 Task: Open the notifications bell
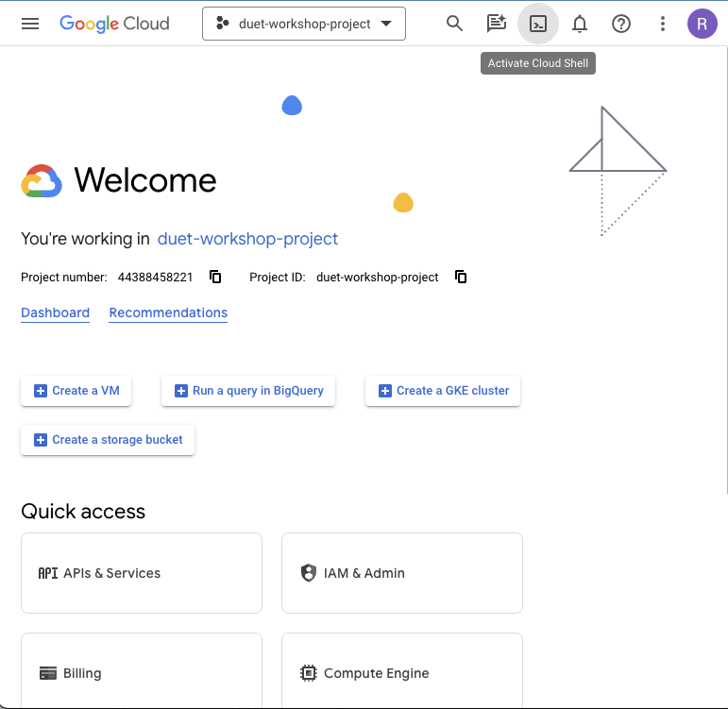pos(580,24)
